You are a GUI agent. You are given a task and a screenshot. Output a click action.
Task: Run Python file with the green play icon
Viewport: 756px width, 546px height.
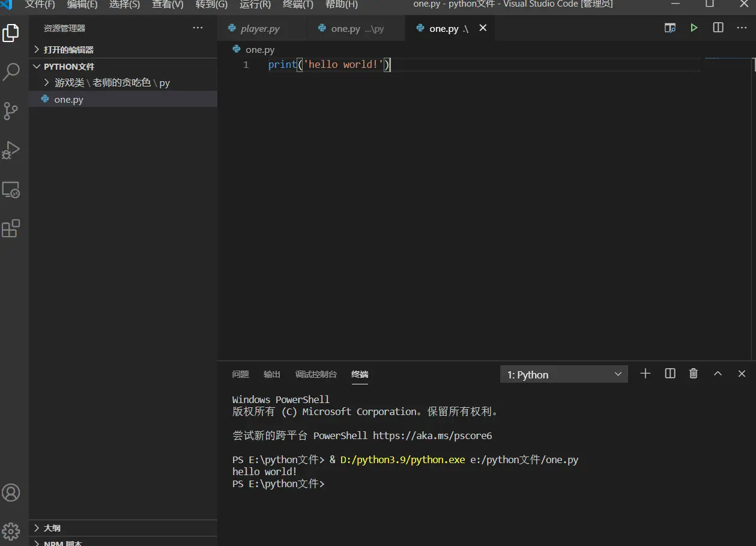pyautogui.click(x=694, y=28)
